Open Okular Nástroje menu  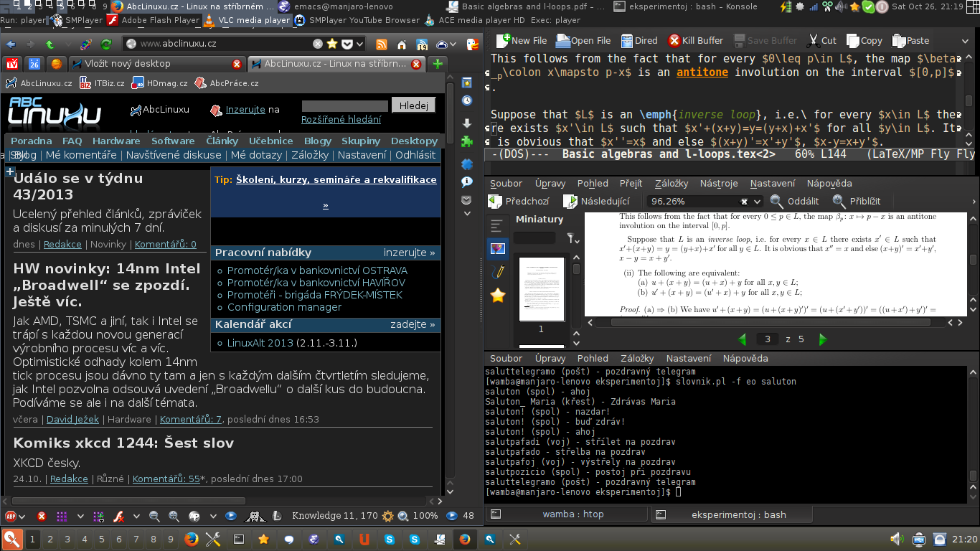click(719, 183)
